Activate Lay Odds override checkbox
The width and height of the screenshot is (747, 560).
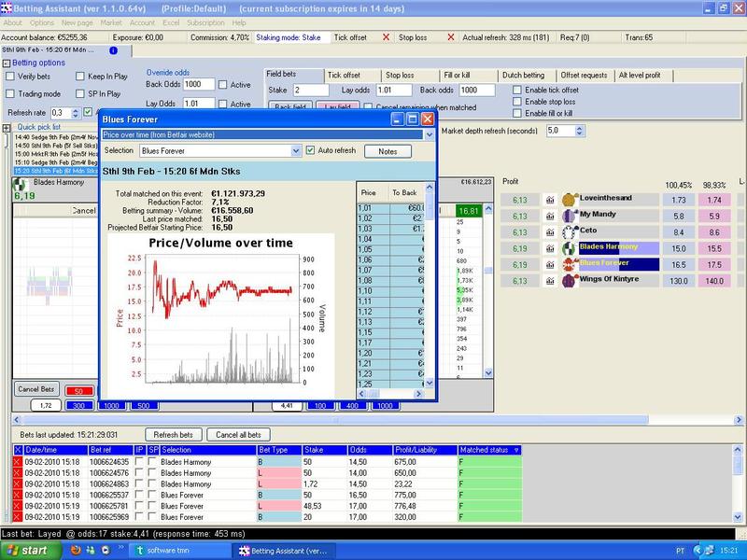coord(222,104)
